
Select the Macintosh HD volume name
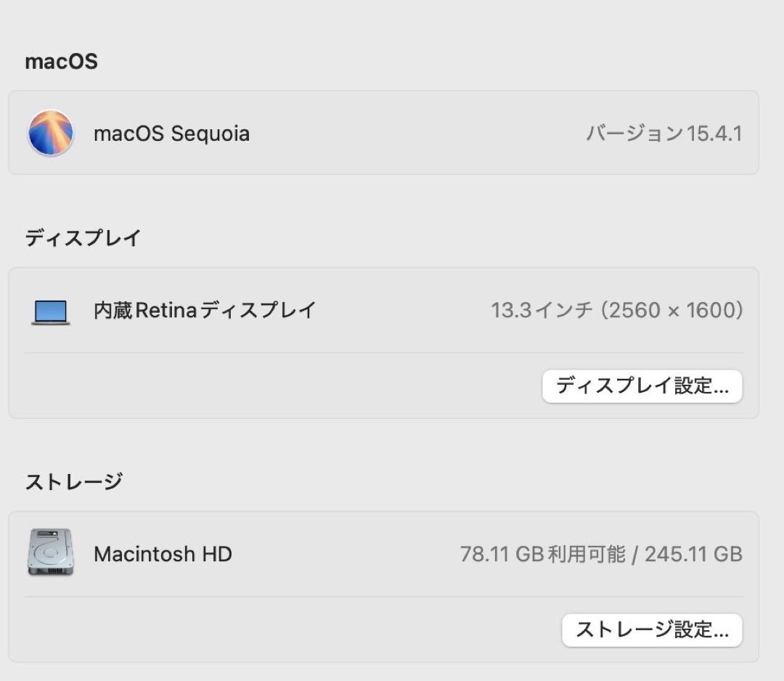pos(163,554)
